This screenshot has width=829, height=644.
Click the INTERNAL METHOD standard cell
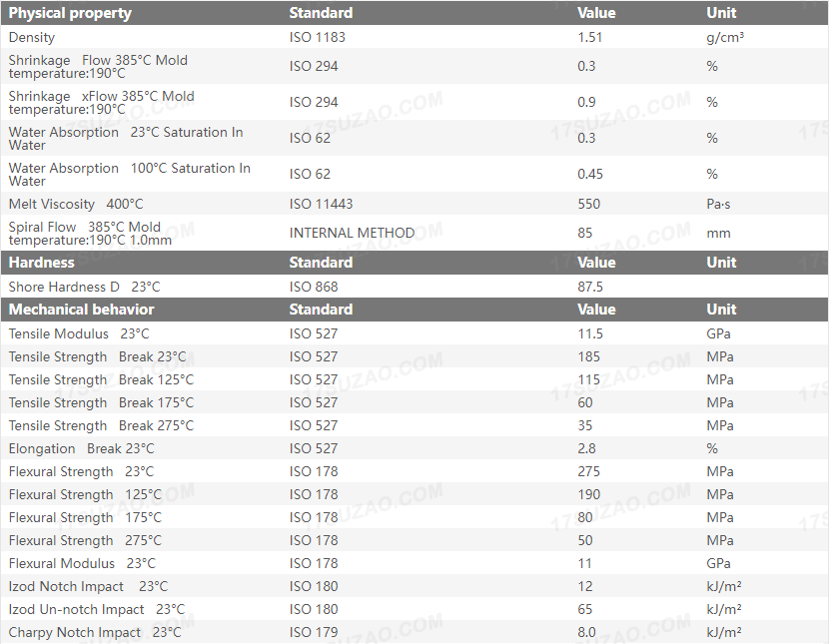pyautogui.click(x=352, y=233)
